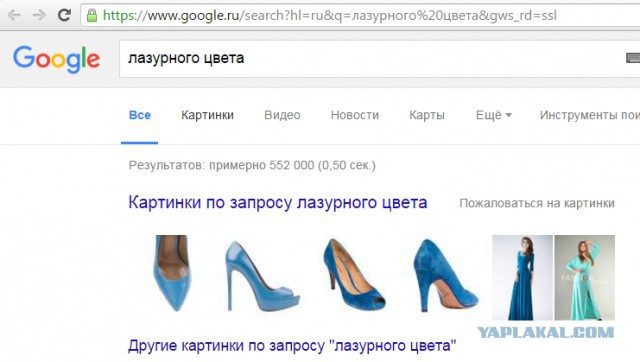Open the dark blue long dress thumbnail

522,278
